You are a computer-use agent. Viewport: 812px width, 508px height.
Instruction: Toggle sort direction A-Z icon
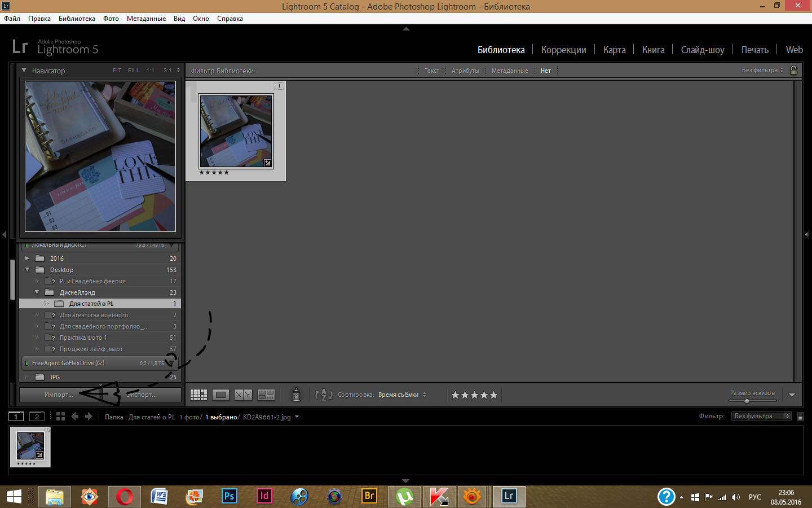323,395
